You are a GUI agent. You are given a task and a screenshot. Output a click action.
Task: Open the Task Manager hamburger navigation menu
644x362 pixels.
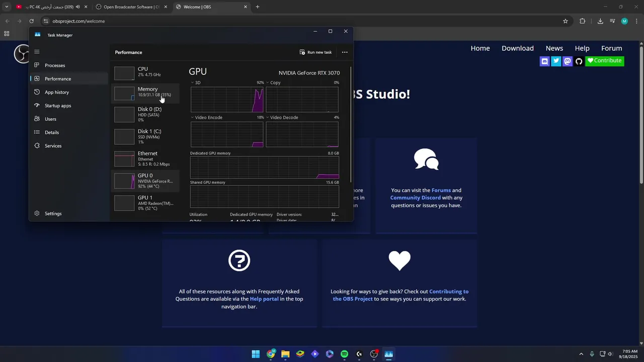[37, 52]
